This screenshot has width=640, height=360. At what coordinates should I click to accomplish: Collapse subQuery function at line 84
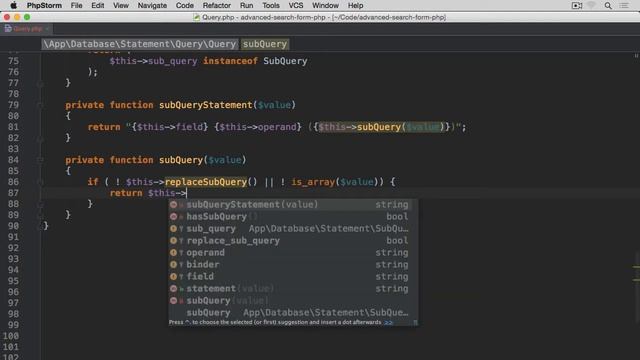tap(40, 160)
